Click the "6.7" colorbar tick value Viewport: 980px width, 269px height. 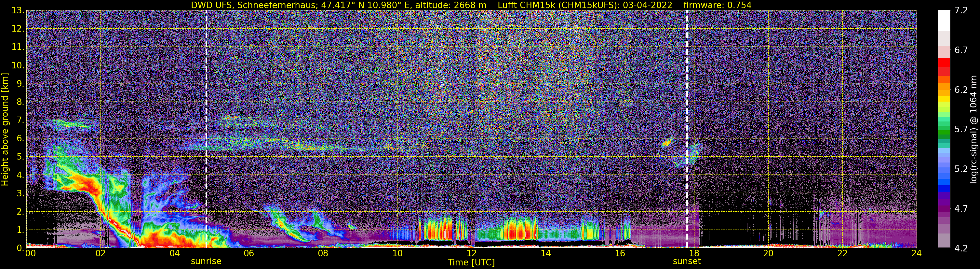(x=961, y=50)
